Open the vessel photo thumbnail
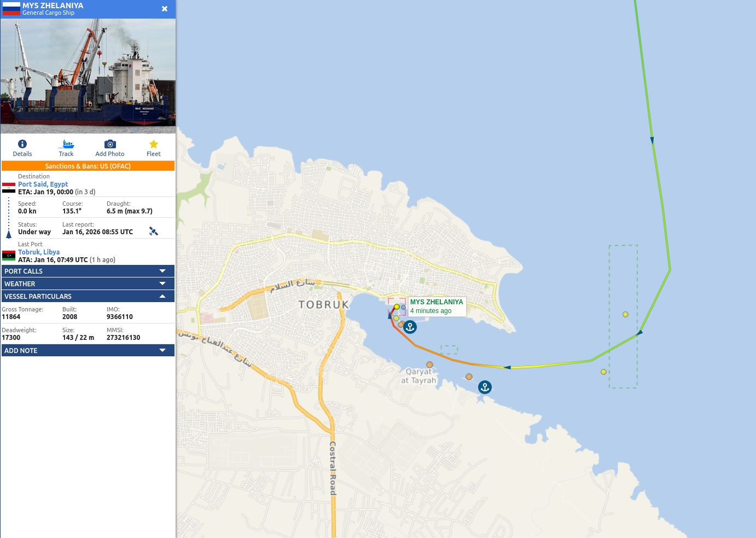The height and width of the screenshot is (538, 756). [88, 76]
